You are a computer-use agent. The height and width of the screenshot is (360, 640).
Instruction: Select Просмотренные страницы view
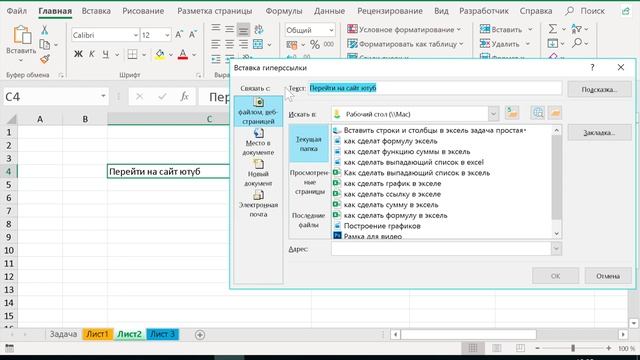tap(309, 182)
